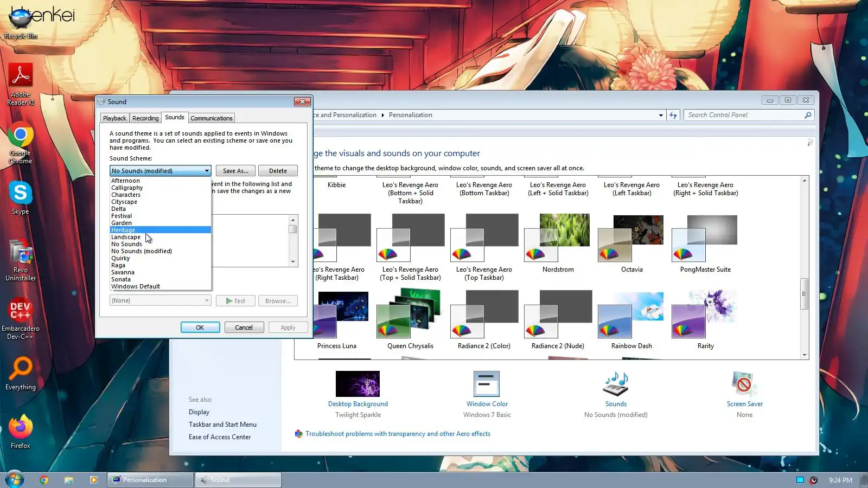The height and width of the screenshot is (488, 868).
Task: Delete the current sound scheme
Action: click(278, 171)
